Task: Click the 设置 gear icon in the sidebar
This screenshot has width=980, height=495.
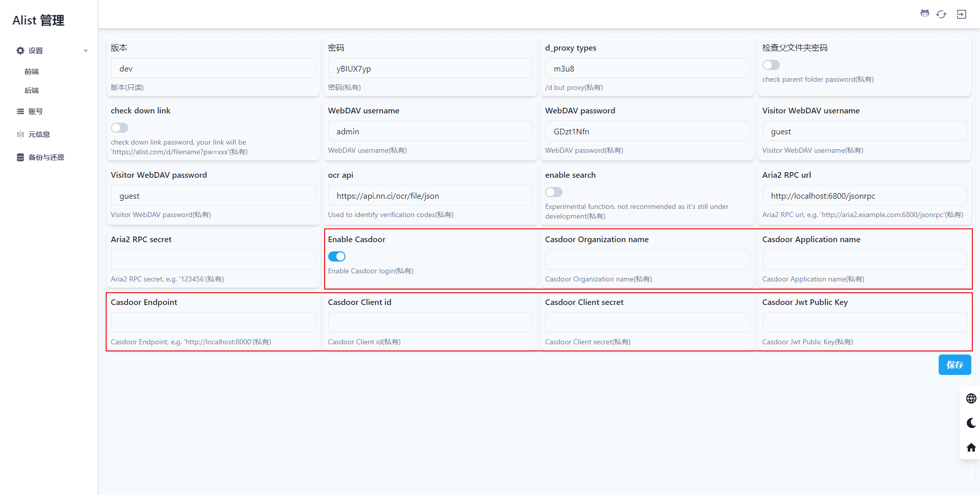Action: point(20,50)
